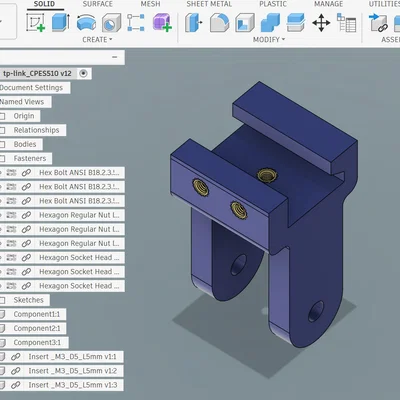Click the Create Form purple box icon

click(x=162, y=23)
